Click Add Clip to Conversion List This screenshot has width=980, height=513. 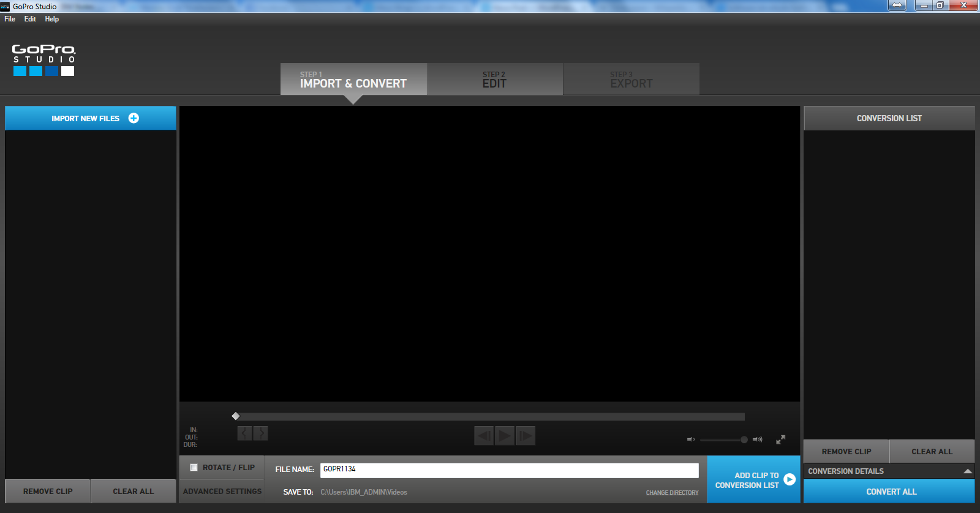pyautogui.click(x=753, y=480)
